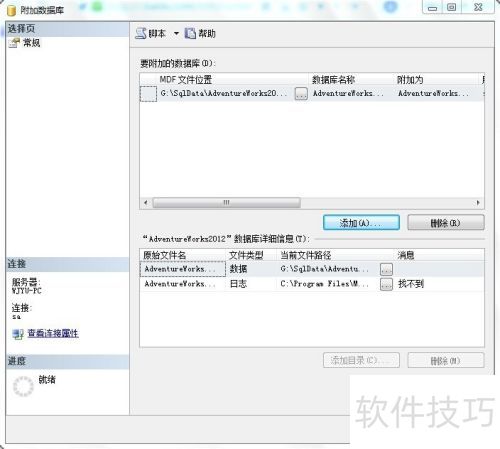
Task: Click the 消息 column header
Action: (x=406, y=255)
